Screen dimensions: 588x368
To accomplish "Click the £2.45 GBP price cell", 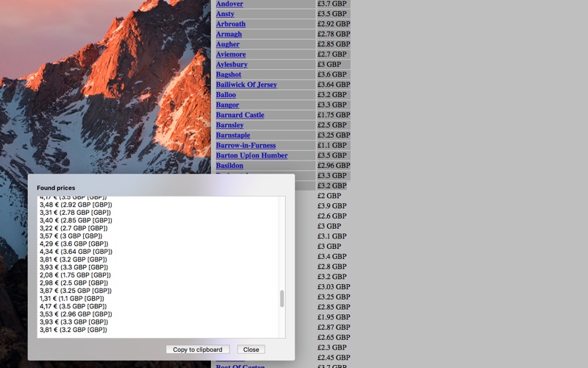I will [x=334, y=358].
